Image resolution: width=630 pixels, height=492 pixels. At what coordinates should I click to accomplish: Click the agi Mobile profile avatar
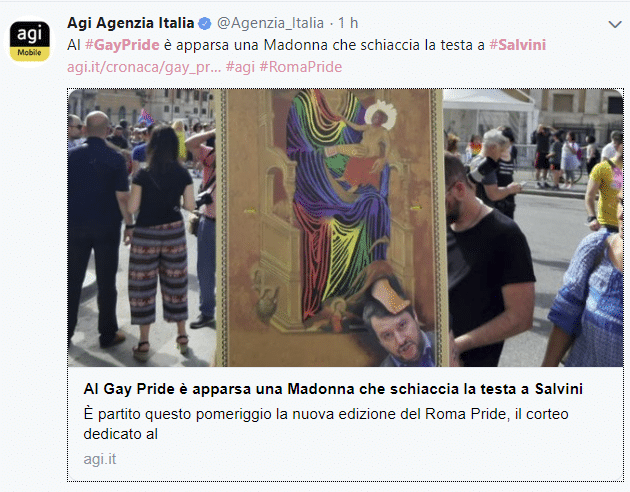pos(29,41)
